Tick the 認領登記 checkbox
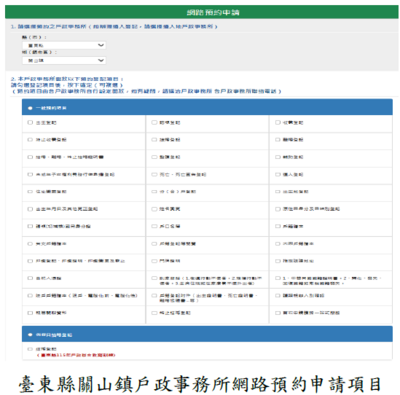The width and height of the screenshot is (400, 395). (x=154, y=122)
